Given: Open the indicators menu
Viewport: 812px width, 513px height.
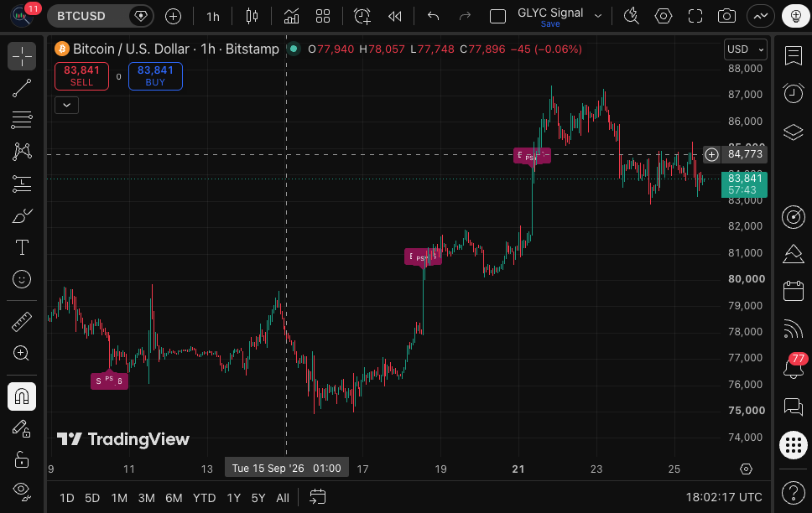Looking at the screenshot, I should (291, 17).
